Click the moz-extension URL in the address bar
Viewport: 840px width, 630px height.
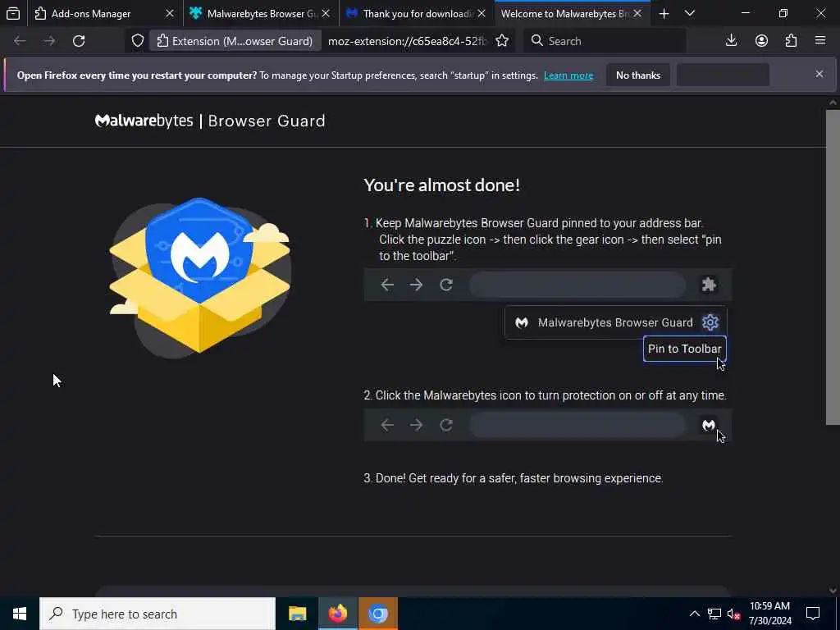407,41
